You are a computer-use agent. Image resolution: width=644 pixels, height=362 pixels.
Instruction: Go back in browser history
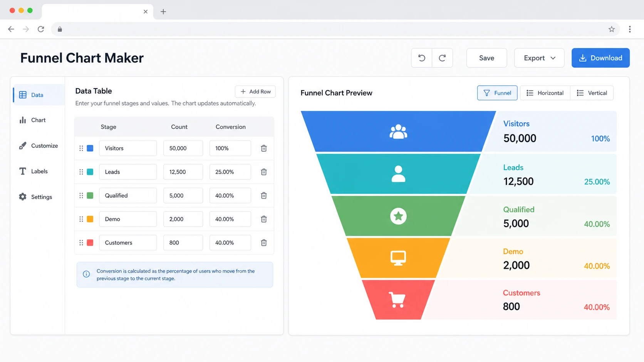pos(11,29)
